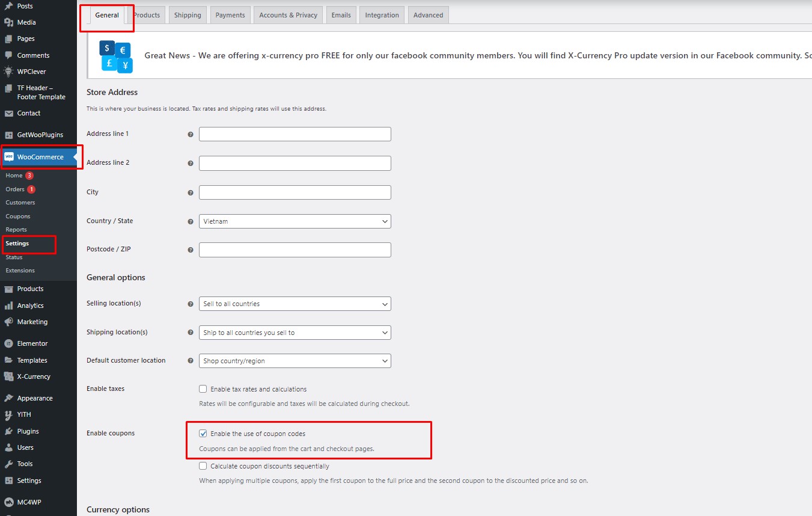This screenshot has height=516, width=812.
Task: Click the Users person icon
Action: tap(8, 447)
